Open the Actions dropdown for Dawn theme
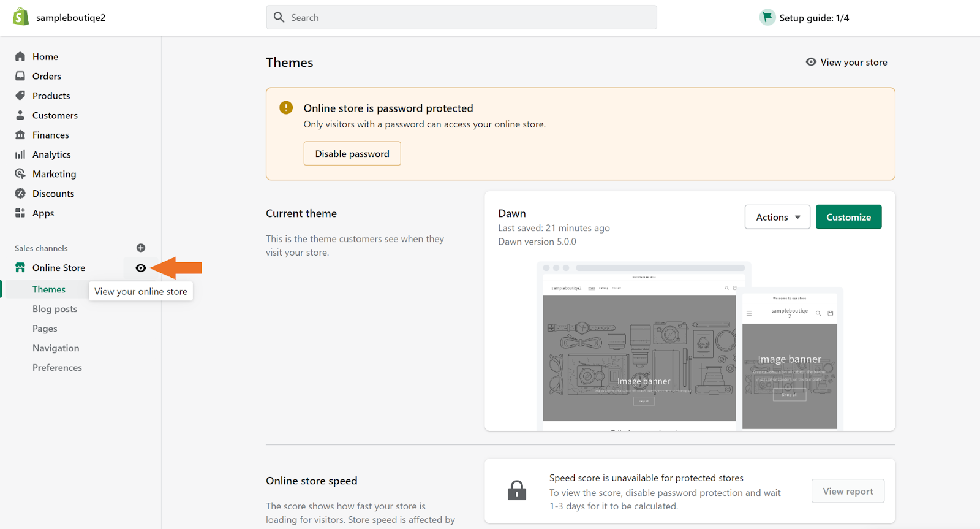This screenshot has height=529, width=980. pyautogui.click(x=777, y=217)
